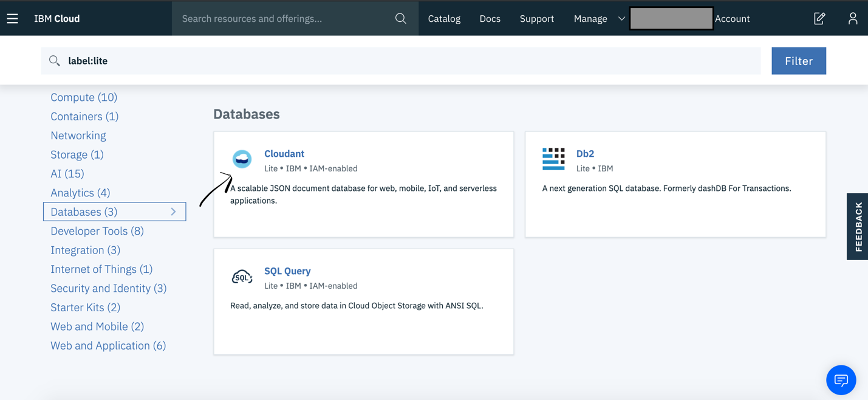The width and height of the screenshot is (868, 400).
Task: Click the Account label in header
Action: [x=732, y=19]
